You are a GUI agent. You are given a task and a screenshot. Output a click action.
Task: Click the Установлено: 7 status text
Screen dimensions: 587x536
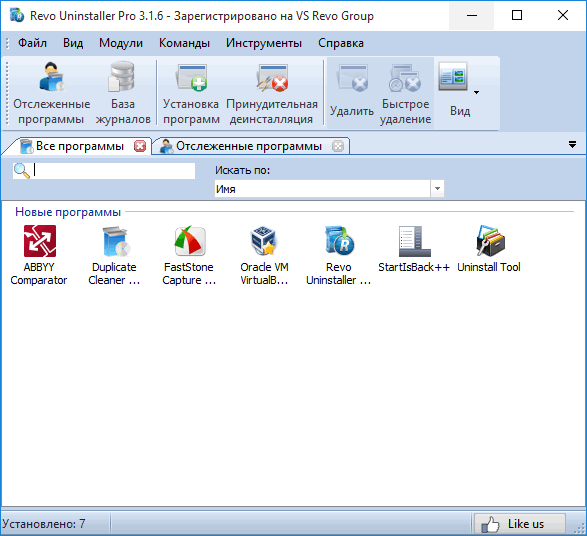[x=43, y=524]
